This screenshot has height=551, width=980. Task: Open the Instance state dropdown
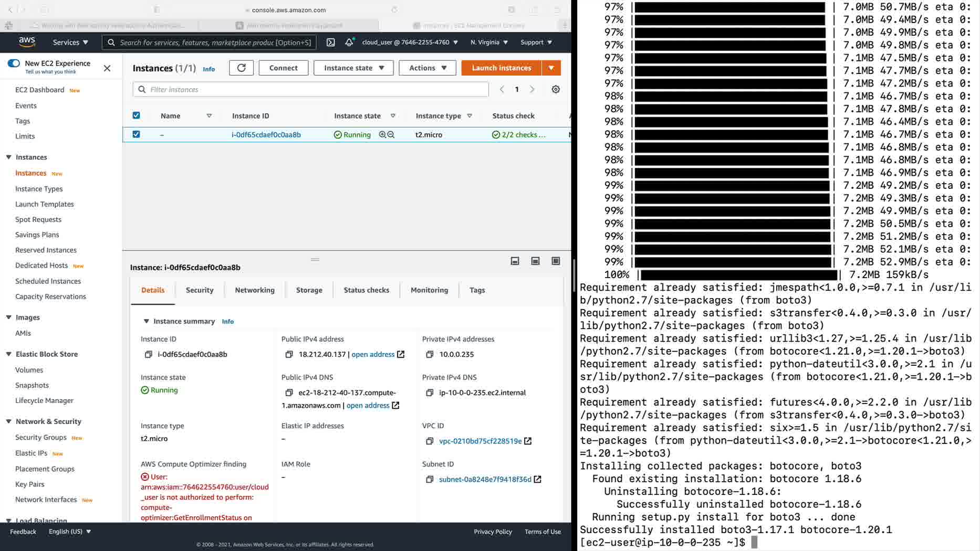point(353,68)
